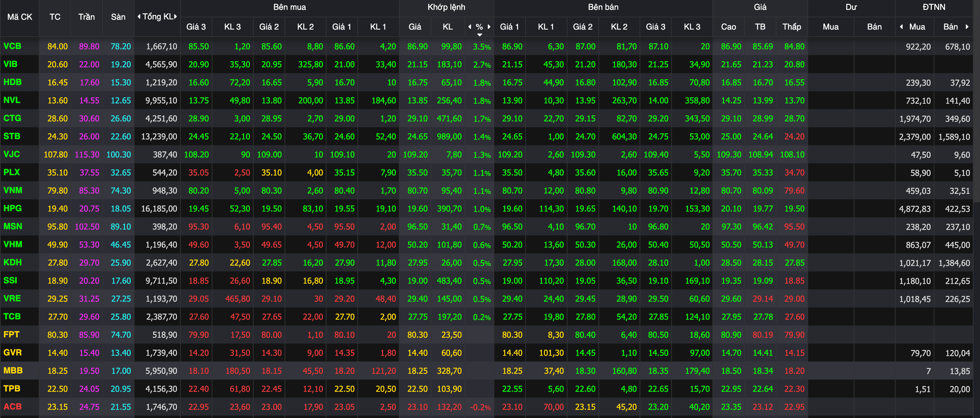The image size is (980, 418).
Task: Select the NVL stock row symbol
Action: pos(12,100)
